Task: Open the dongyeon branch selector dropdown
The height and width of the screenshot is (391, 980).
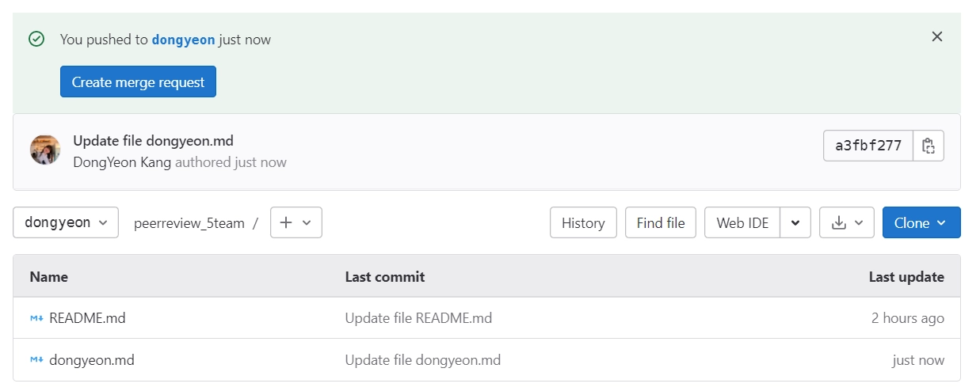Action: [x=66, y=222]
